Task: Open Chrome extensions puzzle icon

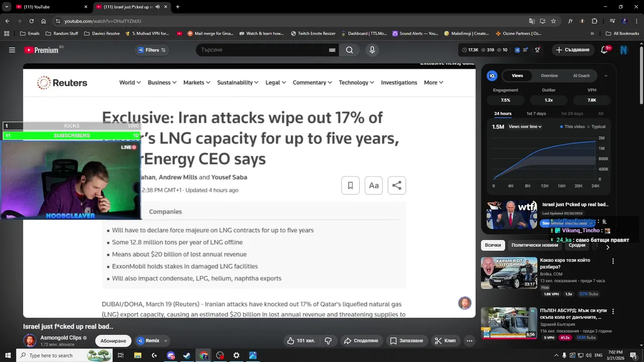Action: coord(594,21)
